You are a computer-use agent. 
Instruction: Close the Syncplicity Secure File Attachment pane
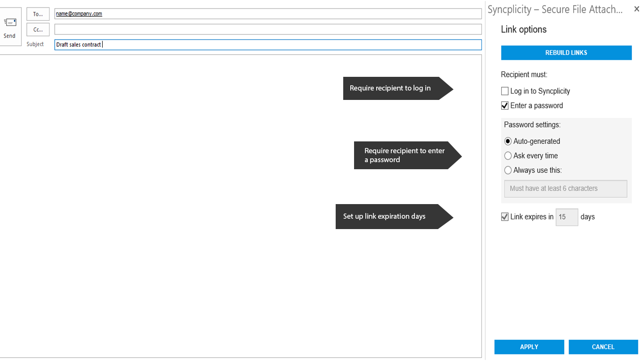click(636, 9)
